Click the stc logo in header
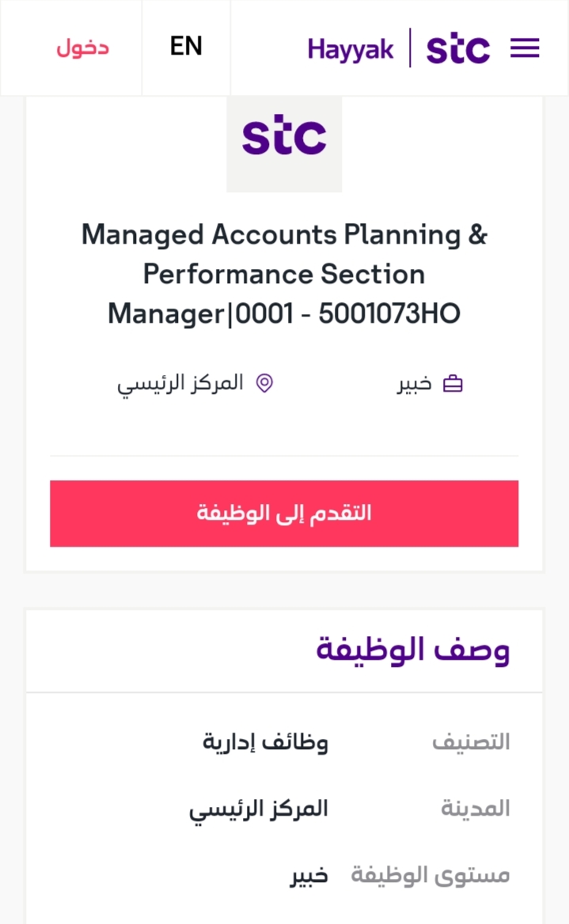 [x=458, y=48]
